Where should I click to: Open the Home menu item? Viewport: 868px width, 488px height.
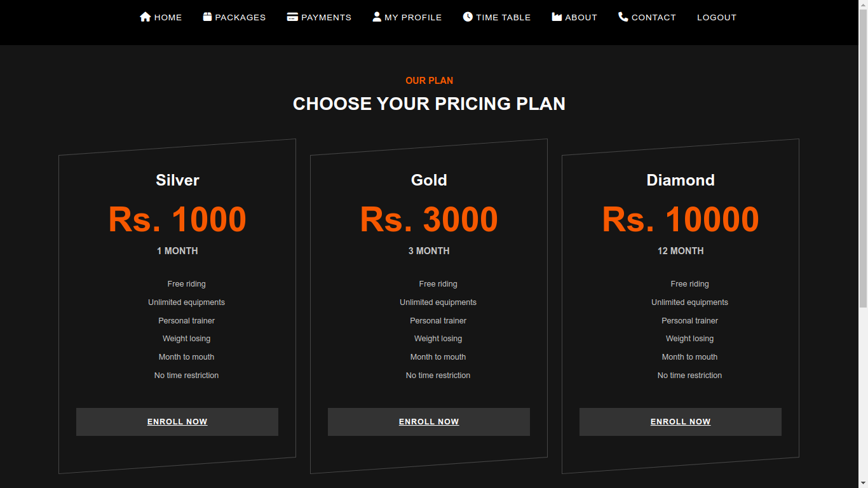[168, 18]
